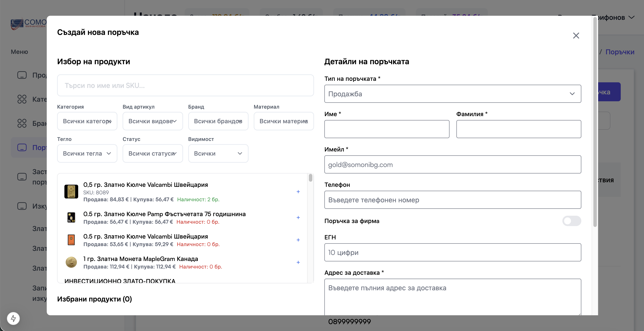
Task: Click the Pamp gold bar thumbnail
Action: [71, 218]
